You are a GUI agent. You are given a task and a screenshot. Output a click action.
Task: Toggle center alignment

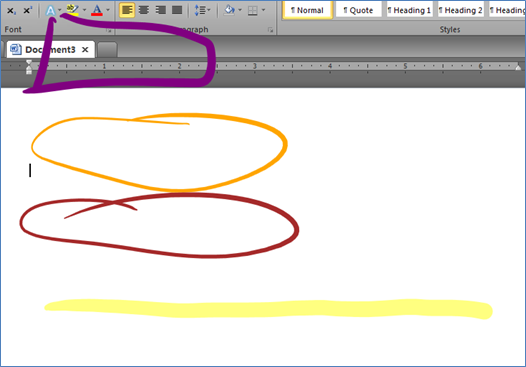coord(144,10)
